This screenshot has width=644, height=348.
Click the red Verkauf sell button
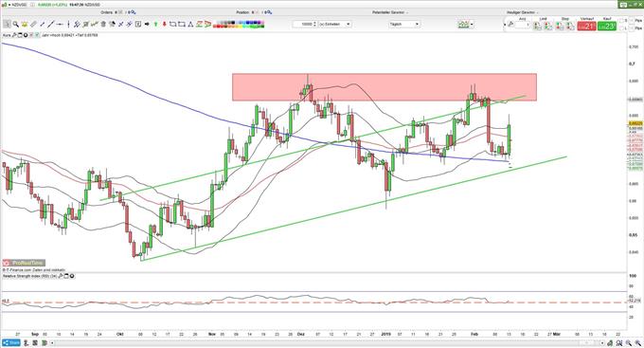[x=587, y=26]
